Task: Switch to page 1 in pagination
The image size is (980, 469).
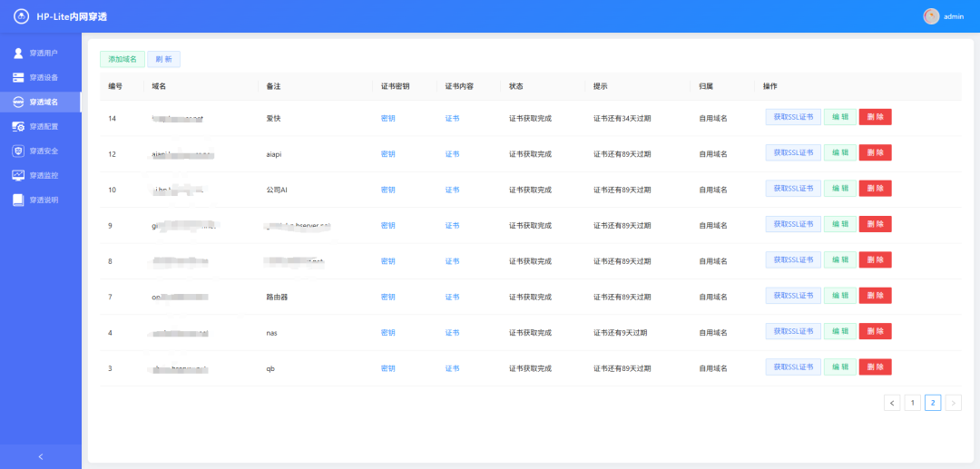Action: (x=913, y=403)
